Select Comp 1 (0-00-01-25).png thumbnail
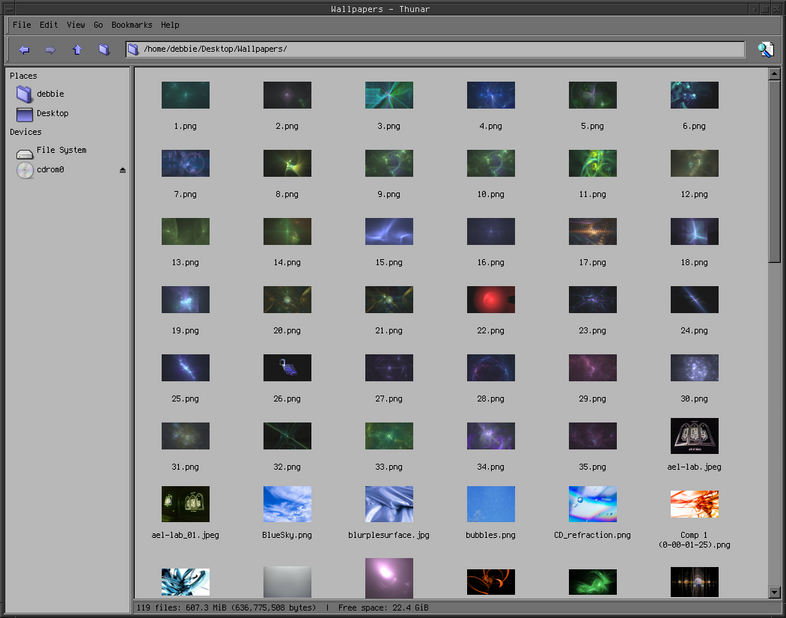 (694, 504)
